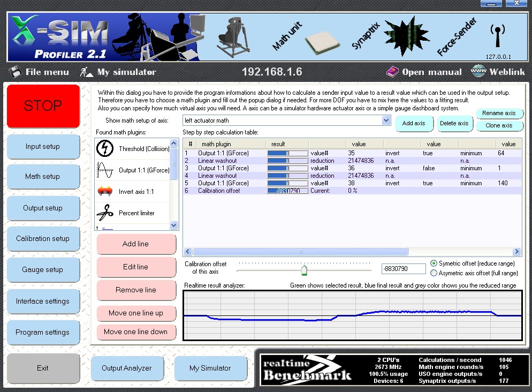Click the Rename axis button
This screenshot has width=532, height=392.
(x=499, y=113)
